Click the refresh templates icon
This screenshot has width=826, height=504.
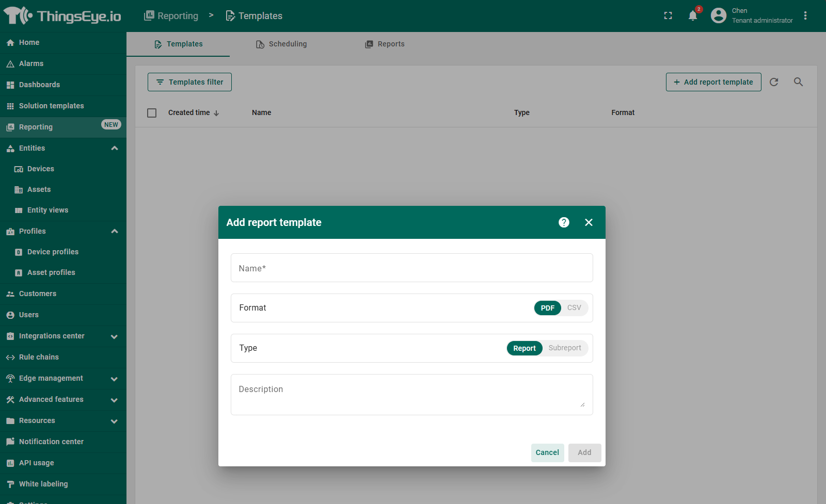pyautogui.click(x=774, y=82)
